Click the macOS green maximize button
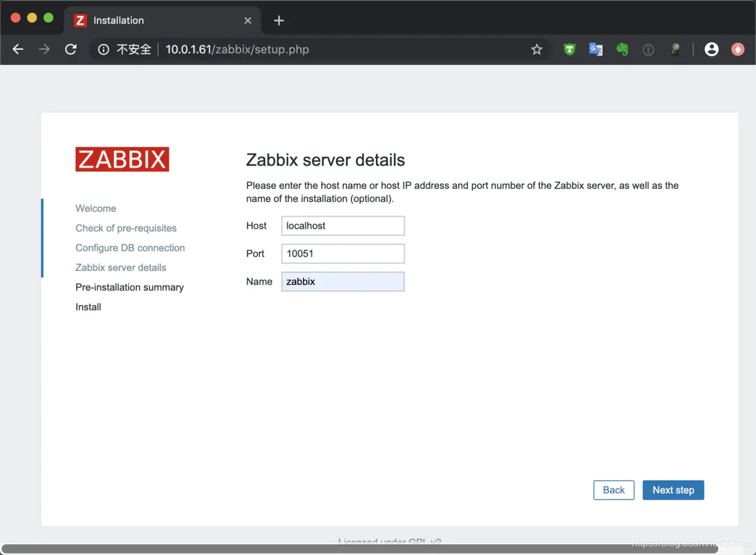This screenshot has height=555, width=756. coord(49,18)
